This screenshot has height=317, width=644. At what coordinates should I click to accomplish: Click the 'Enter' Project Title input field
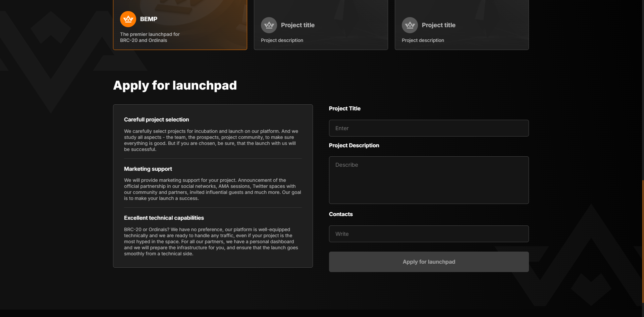click(x=429, y=128)
